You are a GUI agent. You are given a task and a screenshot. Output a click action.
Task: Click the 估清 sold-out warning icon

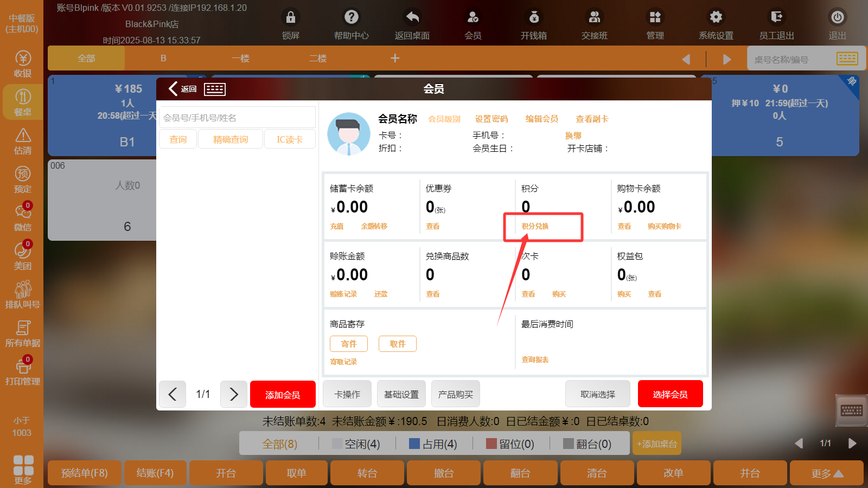(x=23, y=136)
